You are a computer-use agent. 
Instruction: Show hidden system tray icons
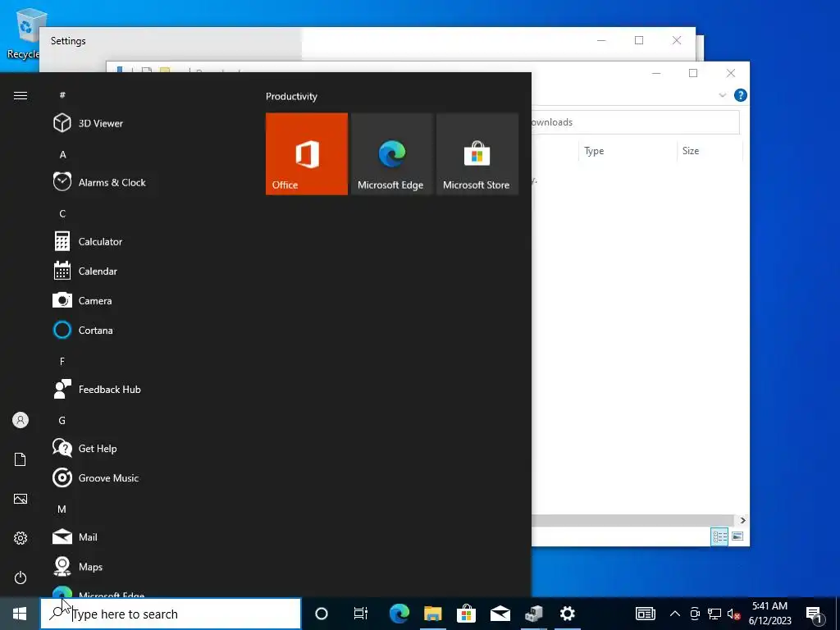[x=675, y=614]
